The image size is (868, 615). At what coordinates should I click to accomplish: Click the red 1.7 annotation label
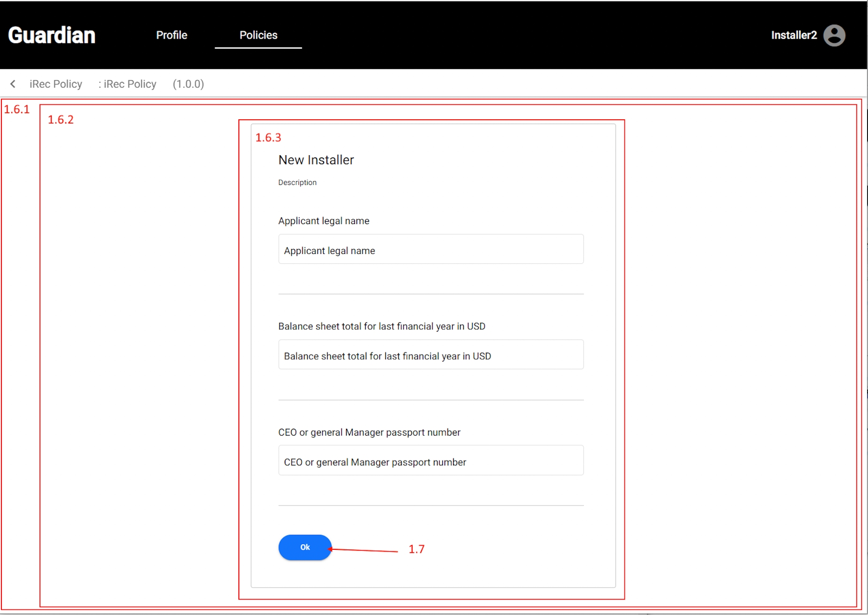coord(416,549)
